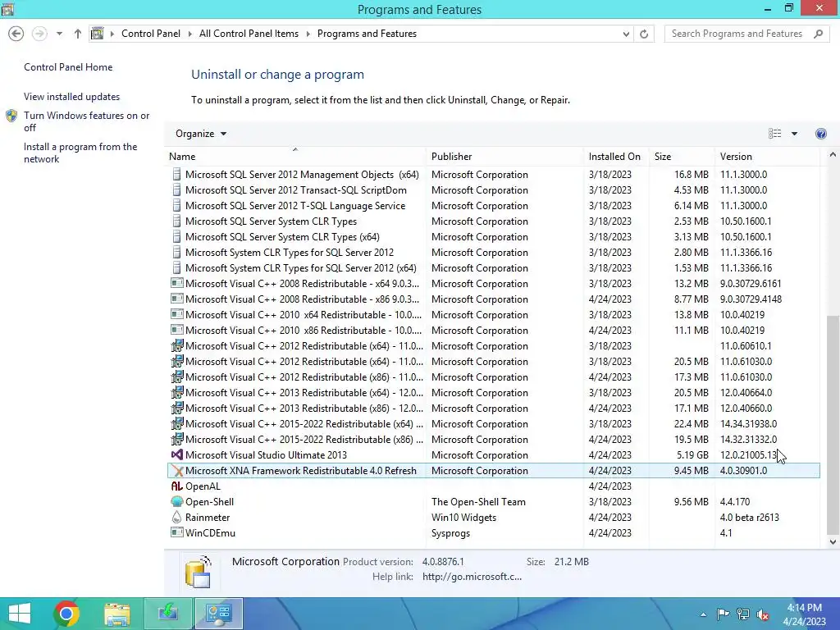The width and height of the screenshot is (840, 630).
Task: Select the version 11.0.60610.1 cell
Action: pos(745,346)
